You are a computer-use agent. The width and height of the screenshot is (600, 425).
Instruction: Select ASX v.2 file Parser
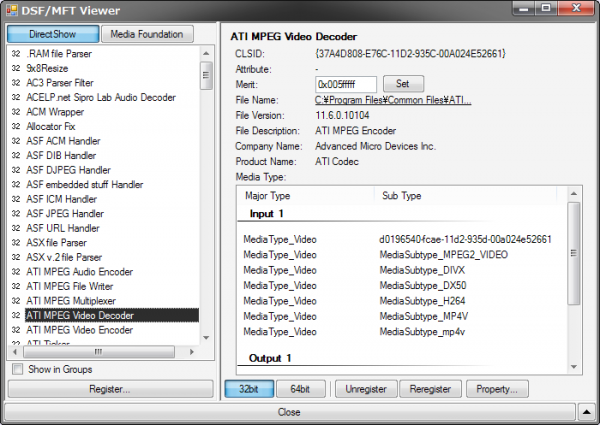coord(103,257)
